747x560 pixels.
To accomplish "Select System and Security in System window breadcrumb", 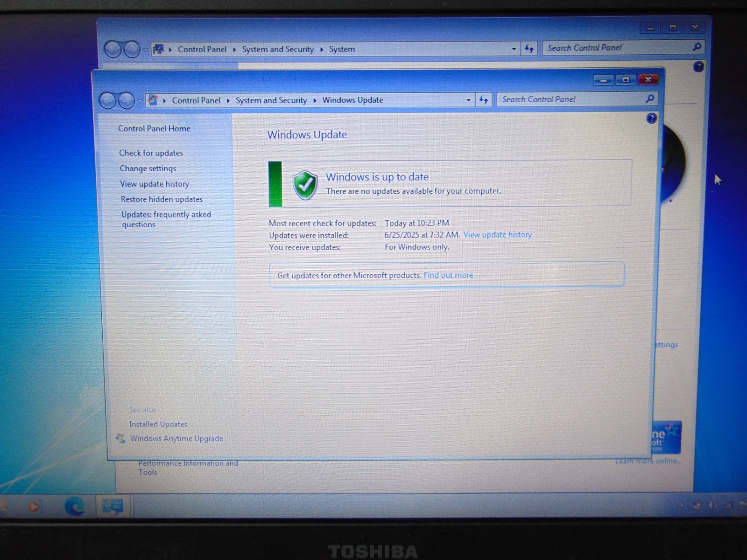I will (278, 49).
